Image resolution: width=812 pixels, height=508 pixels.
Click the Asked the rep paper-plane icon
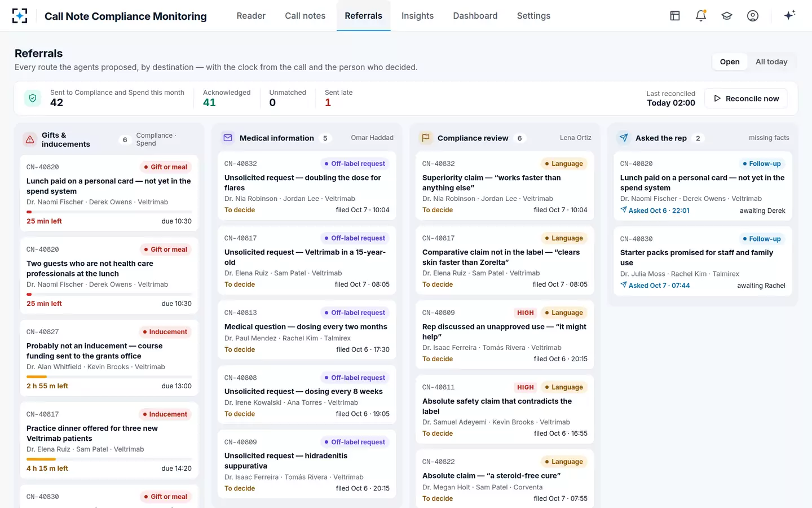click(x=624, y=138)
